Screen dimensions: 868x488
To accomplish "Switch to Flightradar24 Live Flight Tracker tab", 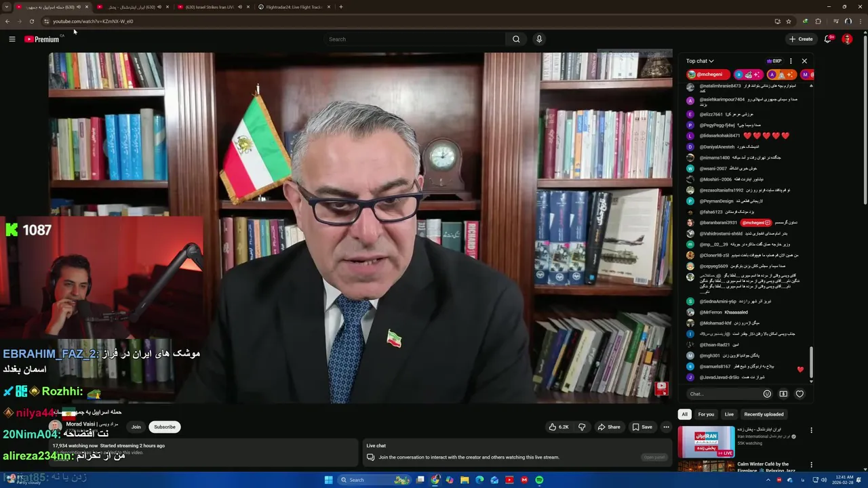I will pyautogui.click(x=295, y=7).
